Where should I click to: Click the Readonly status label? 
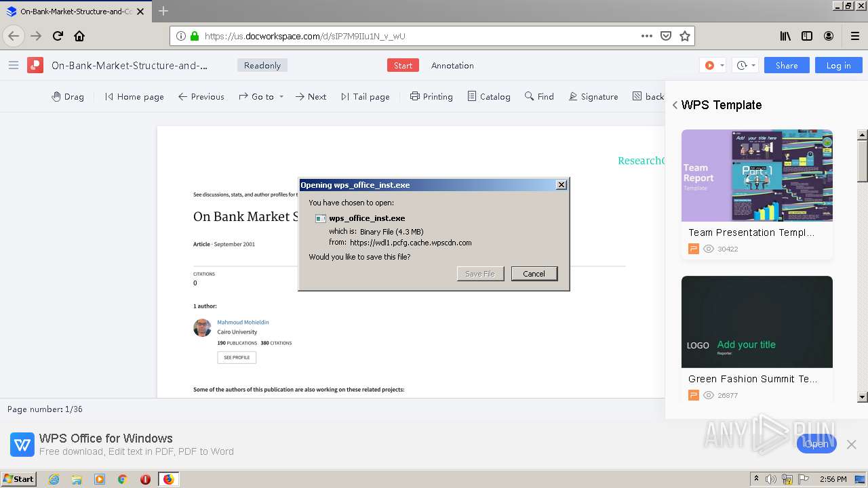pyautogui.click(x=262, y=65)
